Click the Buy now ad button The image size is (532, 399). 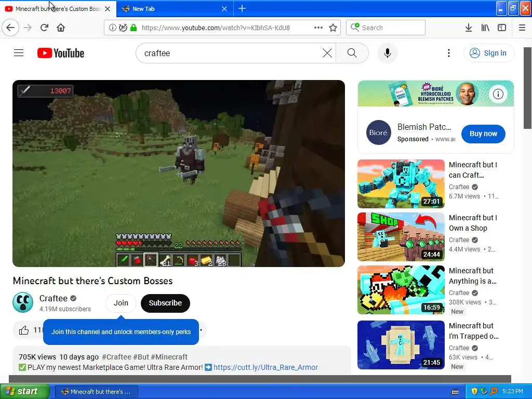coord(483,134)
